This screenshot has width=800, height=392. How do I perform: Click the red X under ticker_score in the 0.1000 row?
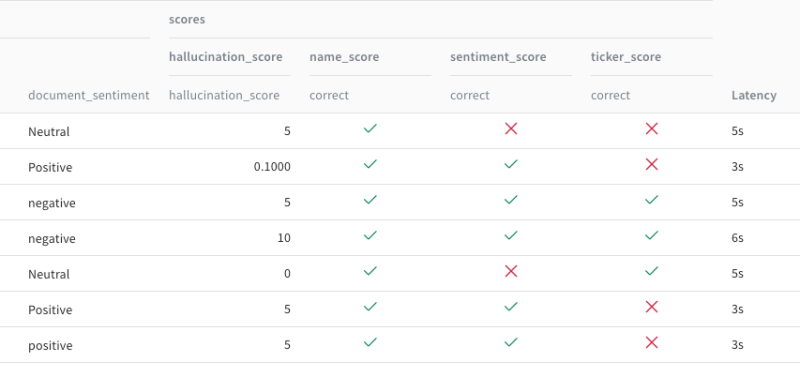click(x=652, y=164)
